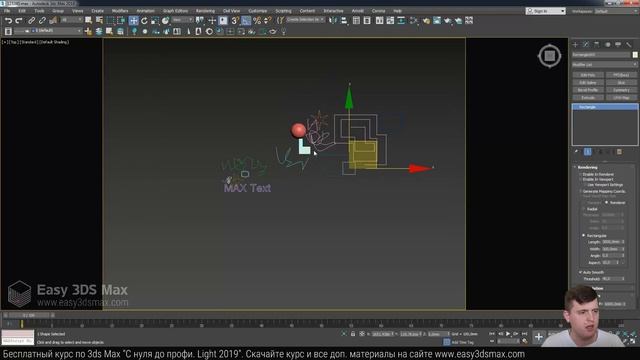Activate the Unlink Selection tool
640x360 pixels.
(42, 20)
